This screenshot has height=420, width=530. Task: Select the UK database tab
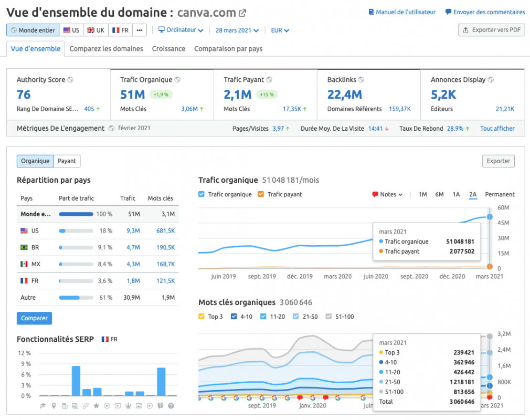pyautogui.click(x=96, y=30)
